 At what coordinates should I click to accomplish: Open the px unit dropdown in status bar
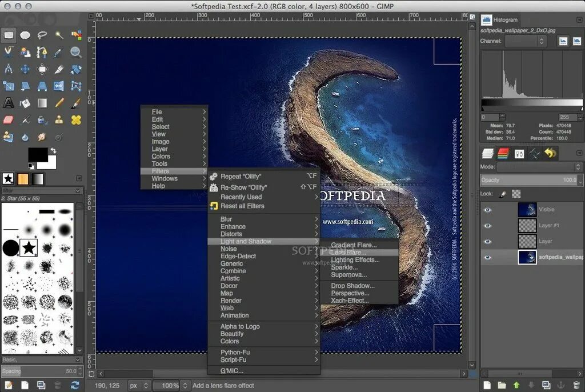point(139,386)
